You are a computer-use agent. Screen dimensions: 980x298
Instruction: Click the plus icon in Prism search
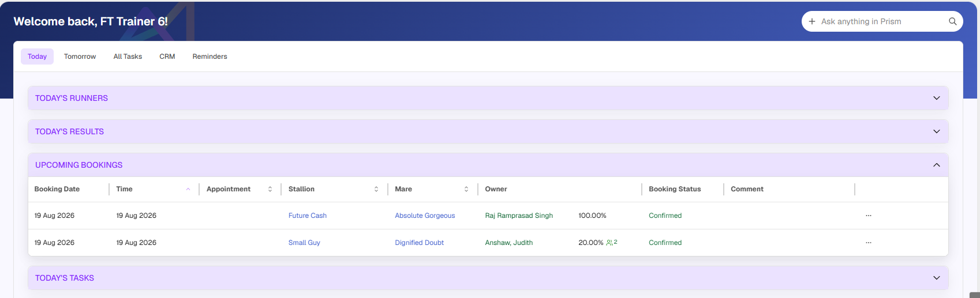pyautogui.click(x=811, y=21)
